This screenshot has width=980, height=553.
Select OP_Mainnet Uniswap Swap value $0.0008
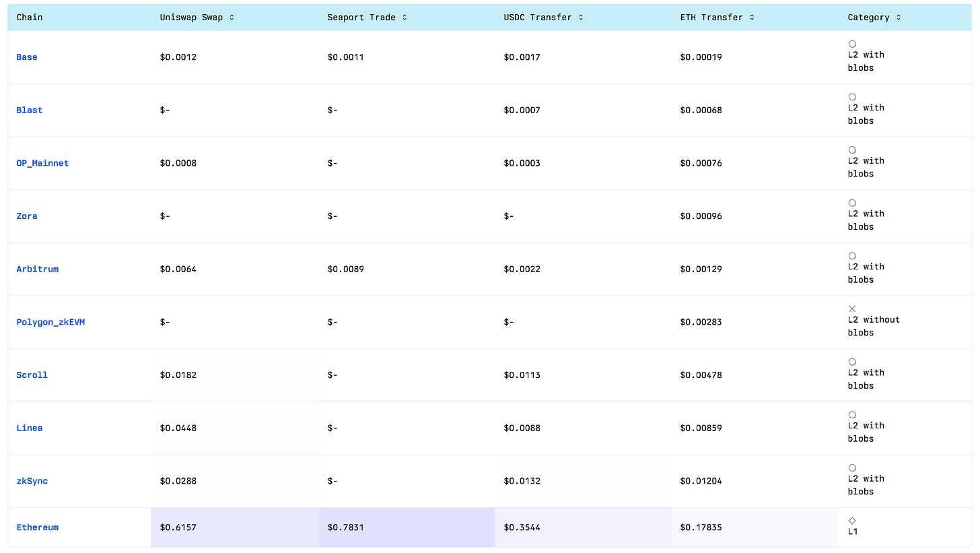[178, 163]
